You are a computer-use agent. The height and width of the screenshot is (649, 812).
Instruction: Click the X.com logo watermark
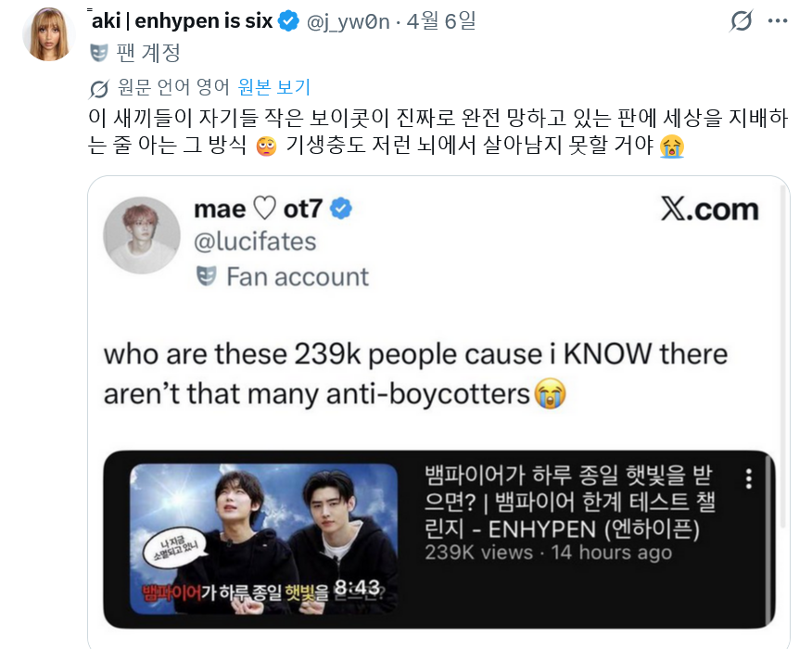coord(710,210)
